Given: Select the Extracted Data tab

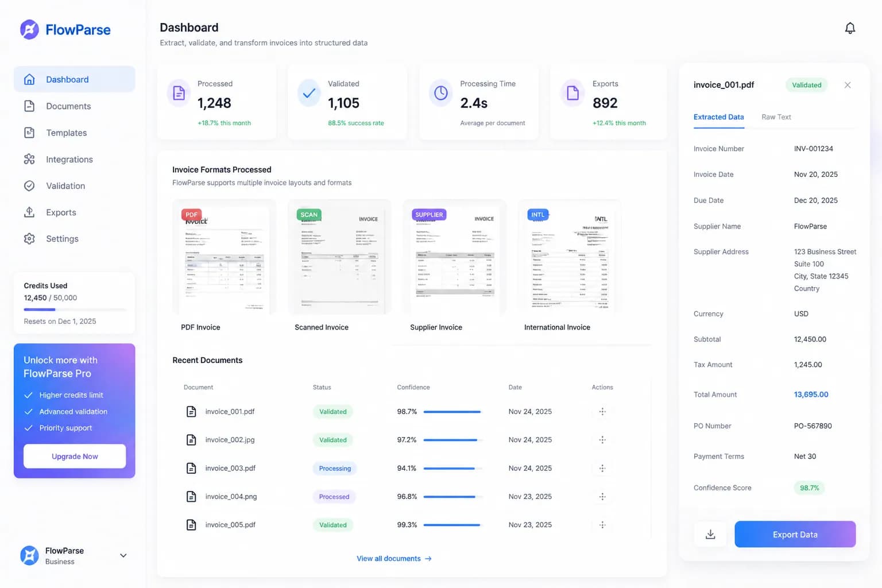Looking at the screenshot, I should click(x=718, y=117).
